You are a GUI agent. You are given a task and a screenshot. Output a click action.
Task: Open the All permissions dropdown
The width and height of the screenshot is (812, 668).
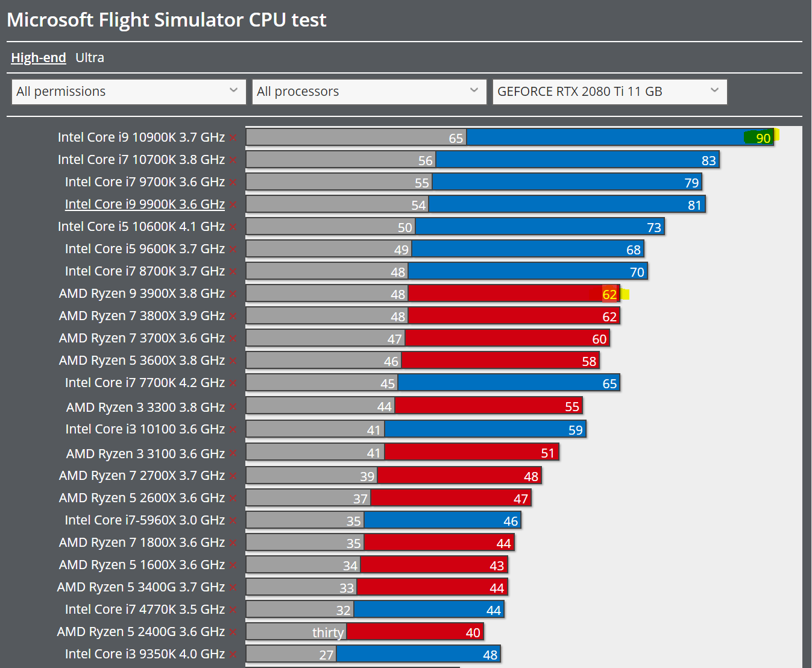(129, 92)
